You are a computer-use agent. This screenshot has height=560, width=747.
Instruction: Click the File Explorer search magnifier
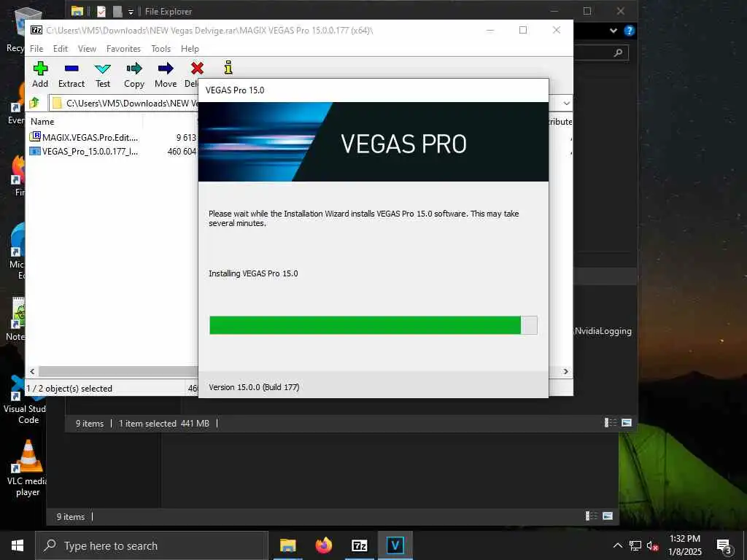[618, 52]
